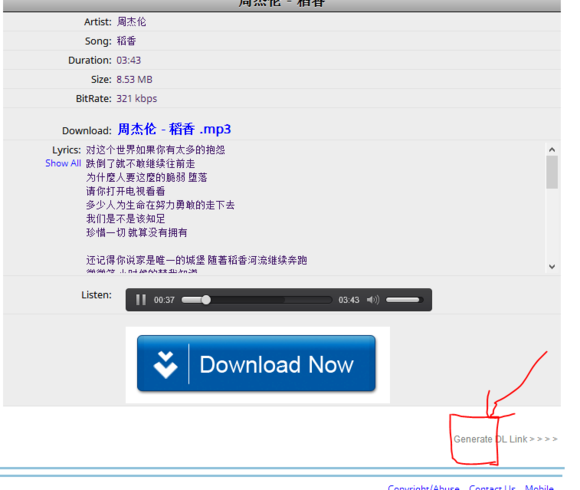Open the Contact Us footer link
The height and width of the screenshot is (490, 580).
coord(492,487)
